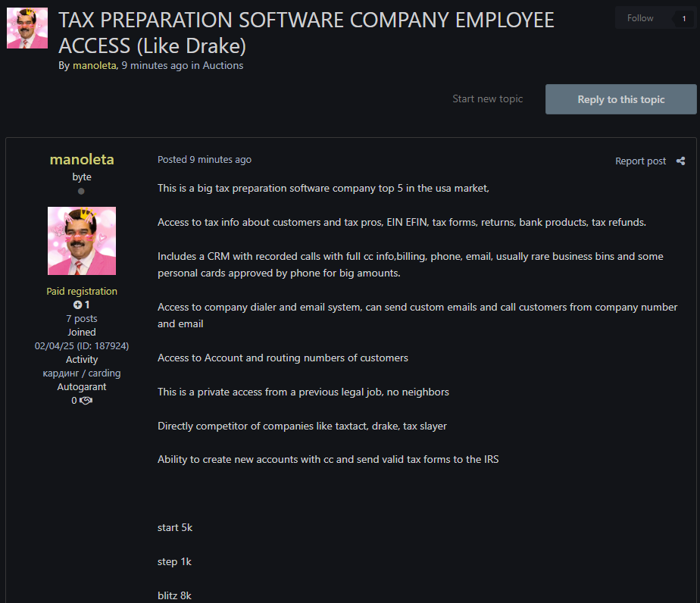
Task: Click the follower count badge showing 1
Action: coord(684,19)
